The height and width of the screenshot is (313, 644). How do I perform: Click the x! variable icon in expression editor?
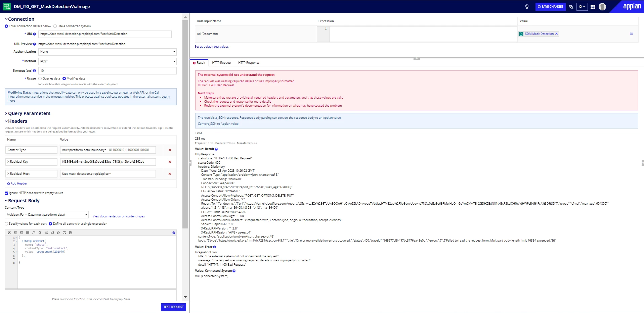tap(52, 232)
